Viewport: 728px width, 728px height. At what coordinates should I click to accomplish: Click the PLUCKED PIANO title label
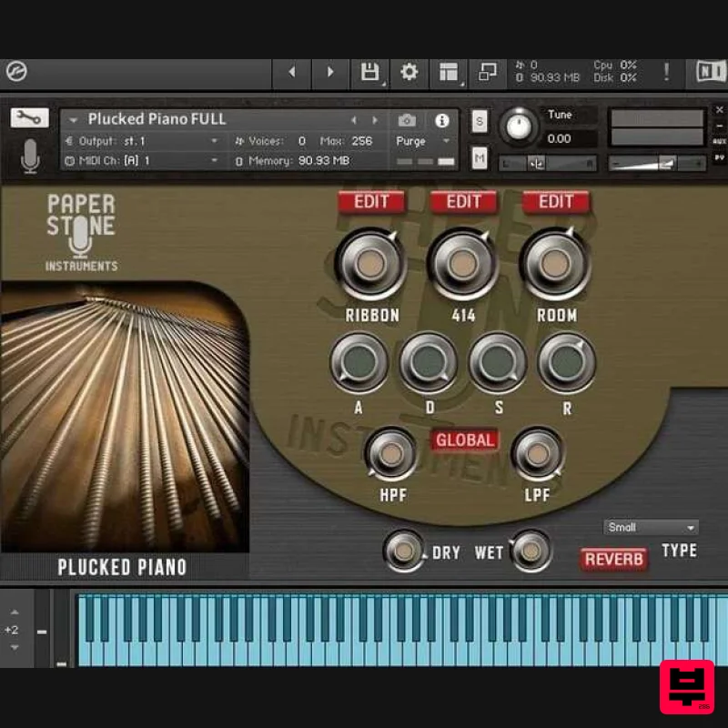tap(122, 567)
